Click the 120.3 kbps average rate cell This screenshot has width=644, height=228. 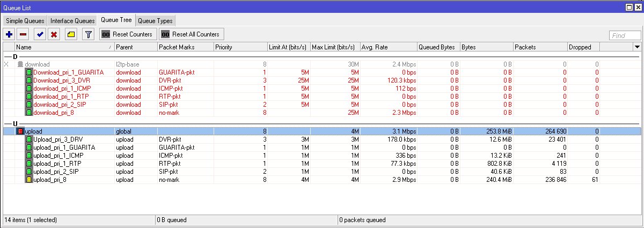(x=401, y=80)
